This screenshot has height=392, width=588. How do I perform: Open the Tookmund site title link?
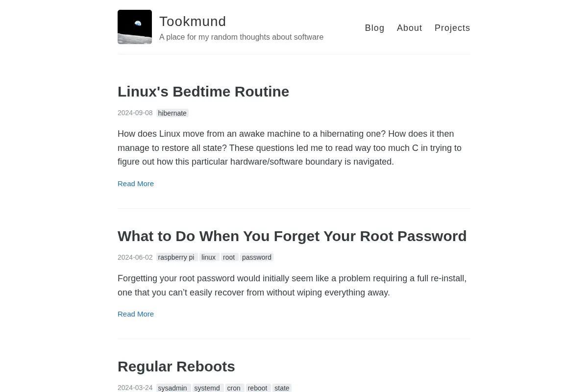(x=193, y=22)
